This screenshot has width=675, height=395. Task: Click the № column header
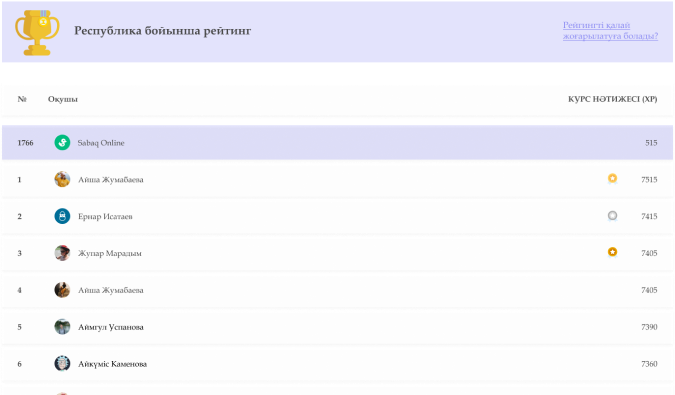pyautogui.click(x=22, y=99)
